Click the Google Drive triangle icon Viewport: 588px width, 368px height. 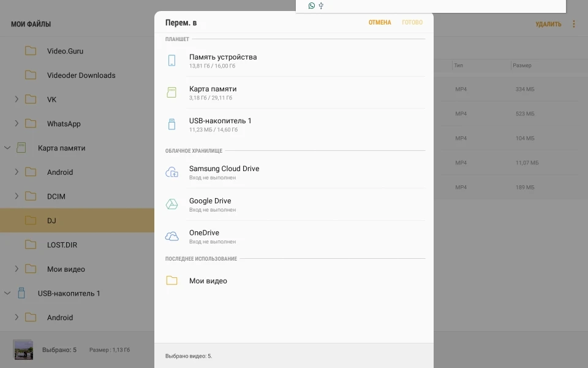click(x=171, y=204)
